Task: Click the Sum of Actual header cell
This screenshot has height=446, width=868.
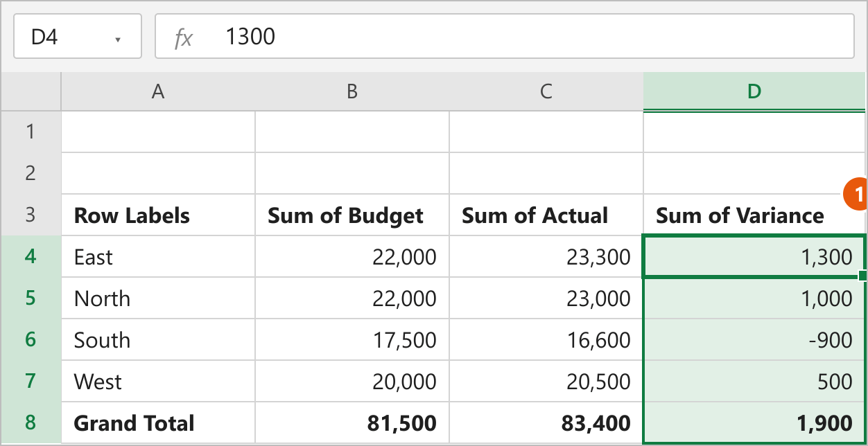Action: (546, 215)
